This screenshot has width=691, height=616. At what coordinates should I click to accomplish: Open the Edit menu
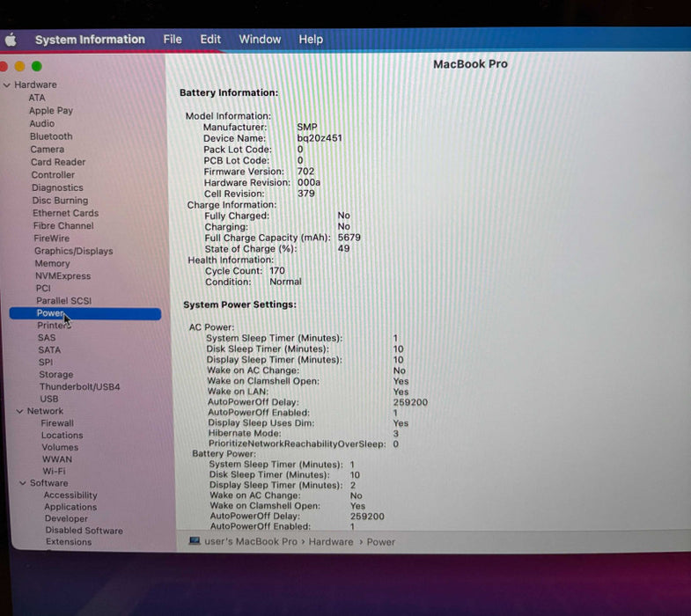pyautogui.click(x=210, y=40)
